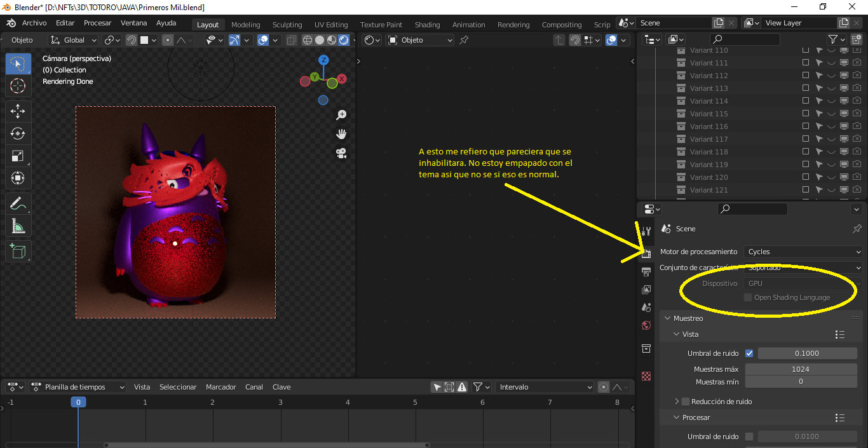Open the Archivo menu
The width and height of the screenshot is (868, 448).
point(34,23)
